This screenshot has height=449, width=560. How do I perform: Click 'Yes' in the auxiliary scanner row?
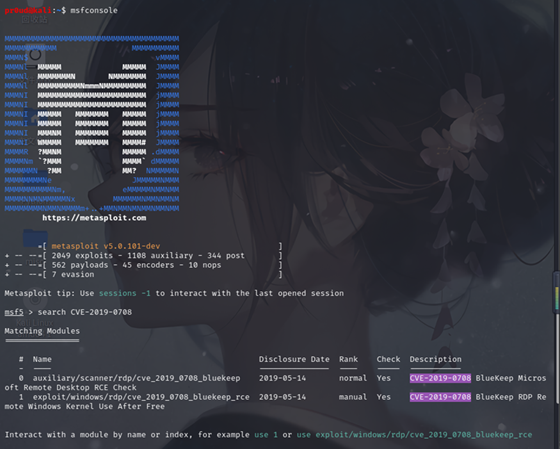point(384,378)
